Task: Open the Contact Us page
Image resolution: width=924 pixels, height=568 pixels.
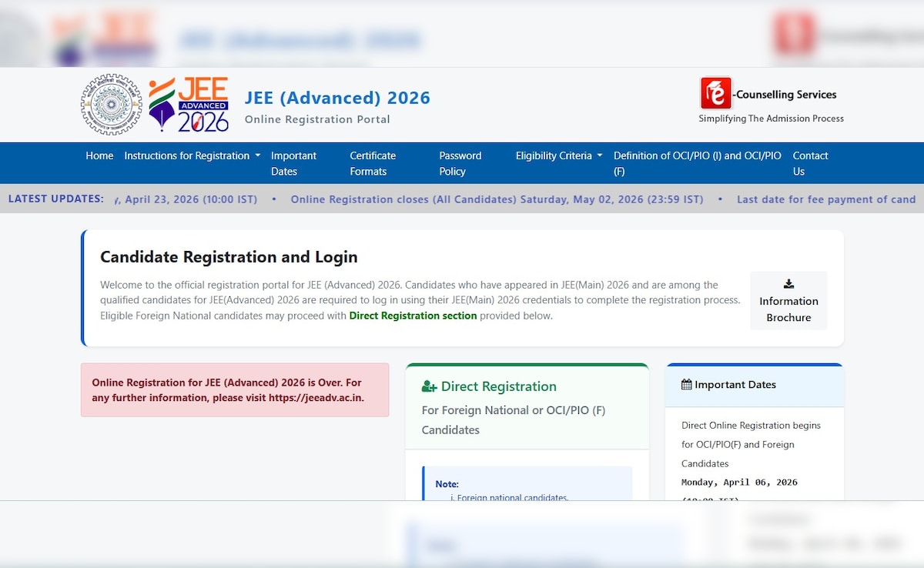Action: (x=810, y=163)
